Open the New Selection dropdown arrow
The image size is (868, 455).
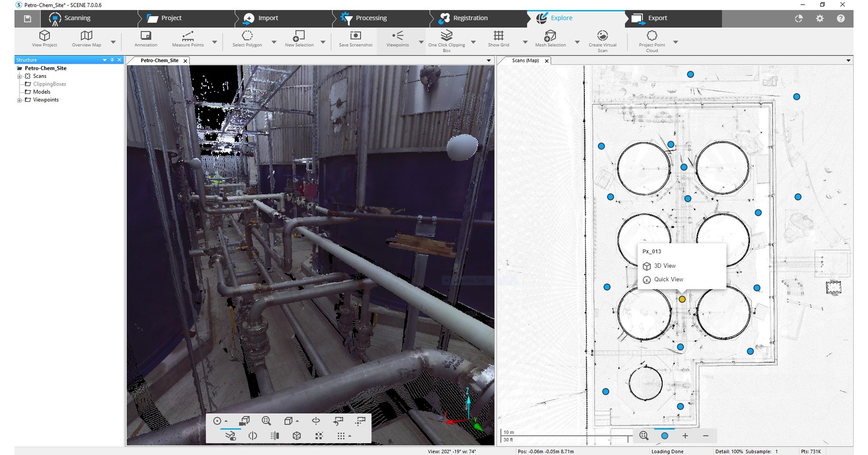click(323, 42)
